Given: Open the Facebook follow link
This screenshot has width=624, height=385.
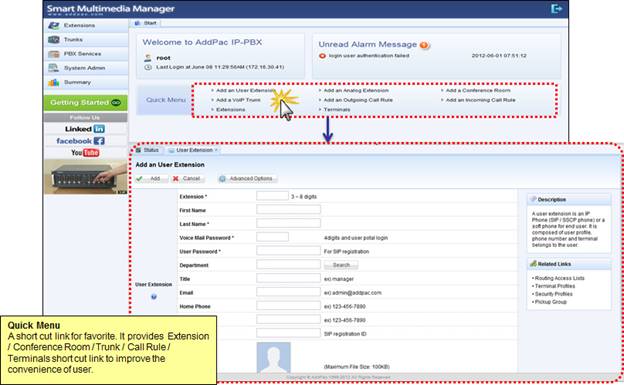Looking at the screenshot, I should point(81,141).
